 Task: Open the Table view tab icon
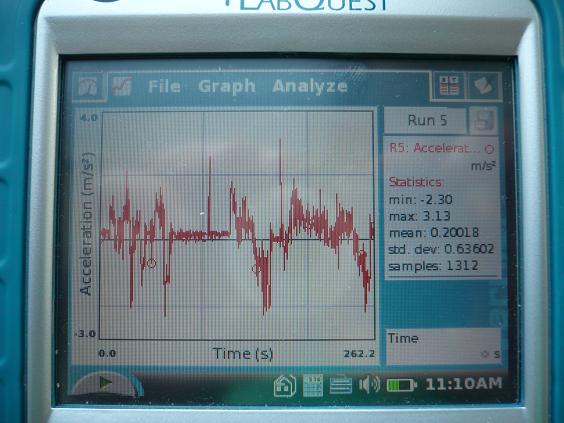(449, 86)
